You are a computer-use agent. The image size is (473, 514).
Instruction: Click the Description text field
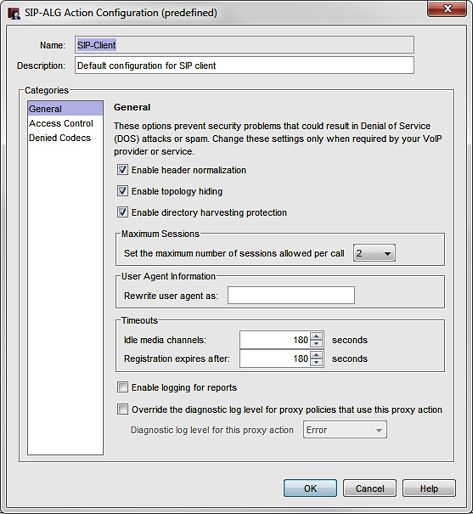click(x=244, y=65)
